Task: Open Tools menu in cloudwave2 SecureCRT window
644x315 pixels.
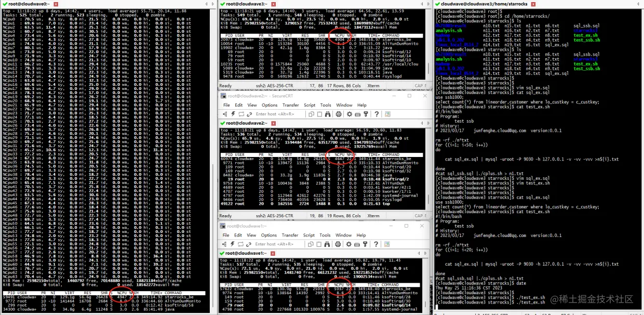Action: click(326, 105)
